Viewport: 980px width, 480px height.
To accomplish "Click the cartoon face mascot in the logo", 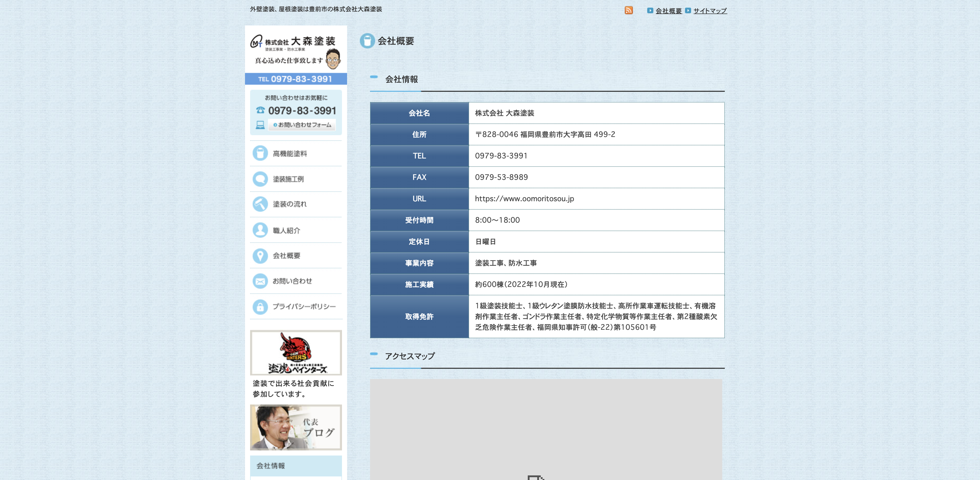I will click(x=333, y=59).
